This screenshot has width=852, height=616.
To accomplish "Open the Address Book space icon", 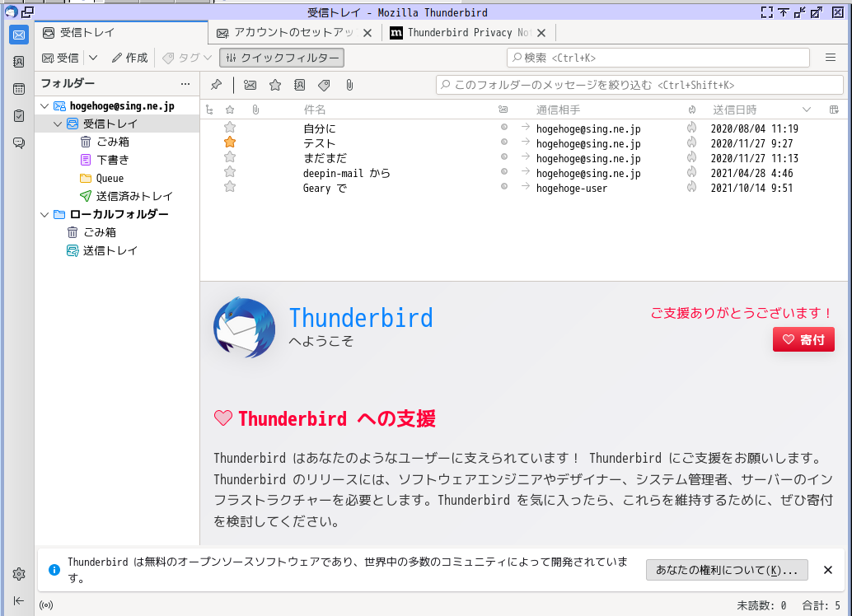I will click(x=19, y=62).
